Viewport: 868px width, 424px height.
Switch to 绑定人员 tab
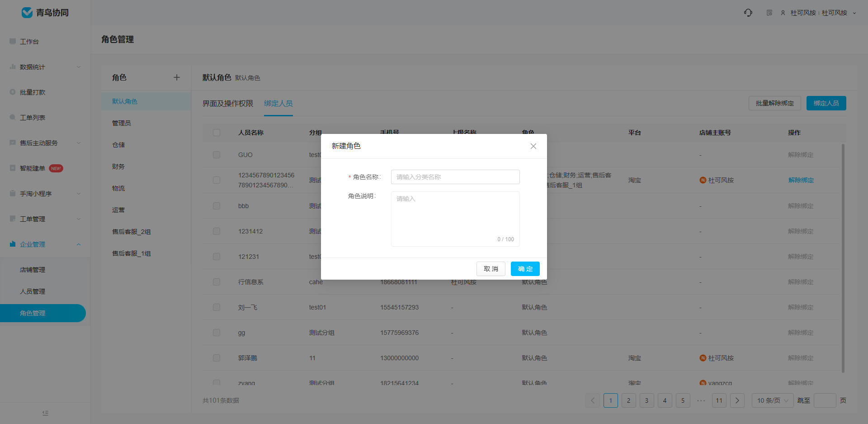[x=278, y=104]
